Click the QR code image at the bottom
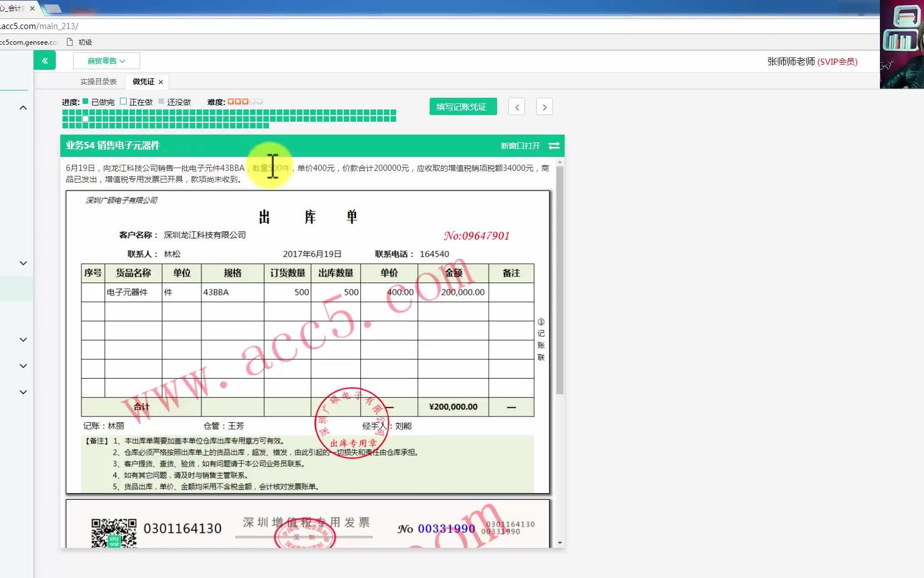 [x=113, y=534]
